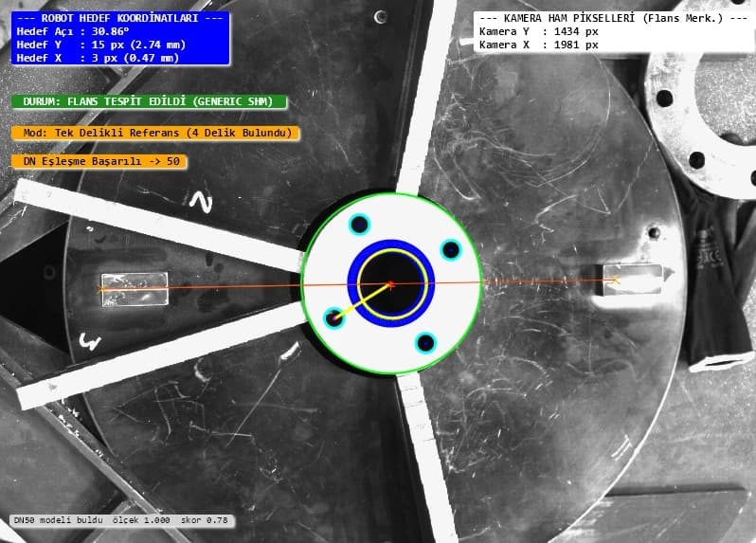
Task: Click the orange X marker on the left metal block
Action: pyautogui.click(x=101, y=290)
